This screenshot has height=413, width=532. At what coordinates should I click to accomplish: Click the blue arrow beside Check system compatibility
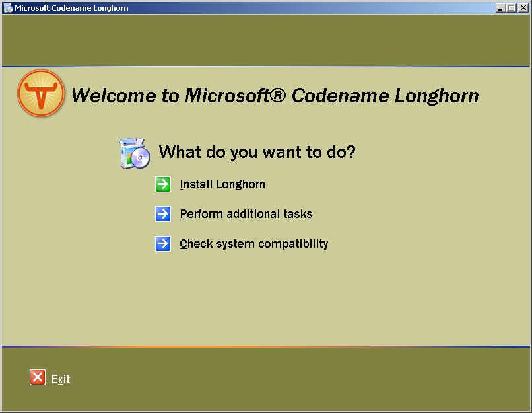(163, 244)
